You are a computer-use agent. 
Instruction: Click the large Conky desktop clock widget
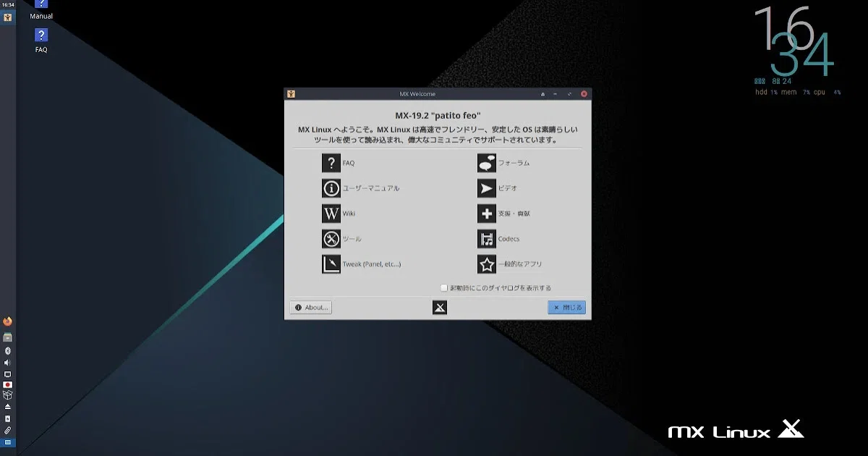[794, 42]
